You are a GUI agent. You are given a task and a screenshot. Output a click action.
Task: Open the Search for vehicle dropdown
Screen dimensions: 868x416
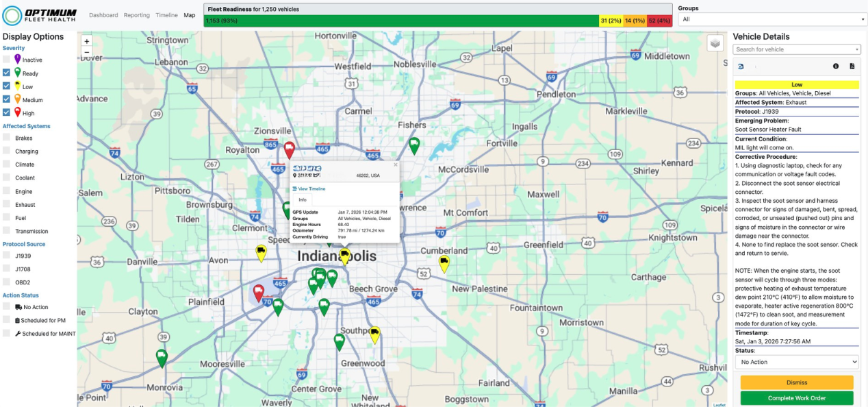(796, 49)
